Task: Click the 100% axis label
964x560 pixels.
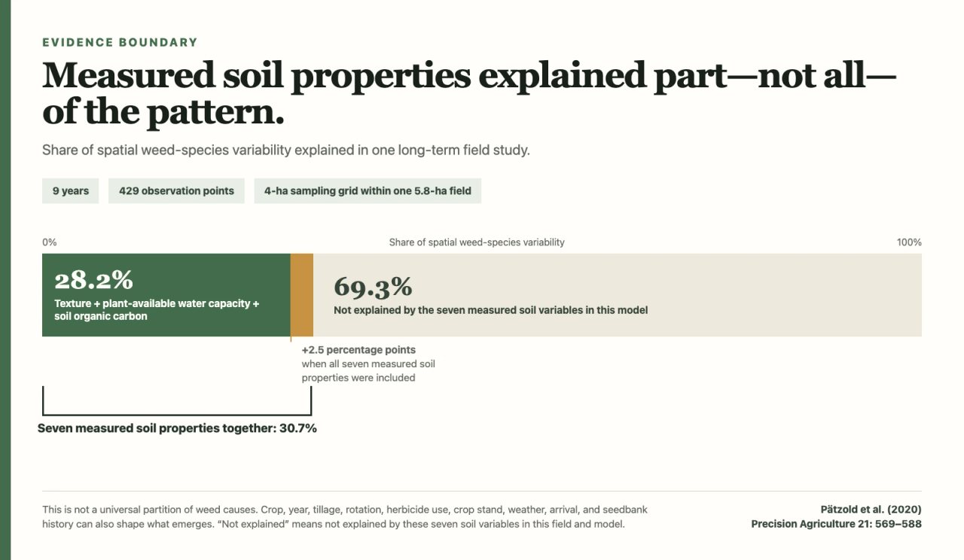Action: [x=909, y=242]
